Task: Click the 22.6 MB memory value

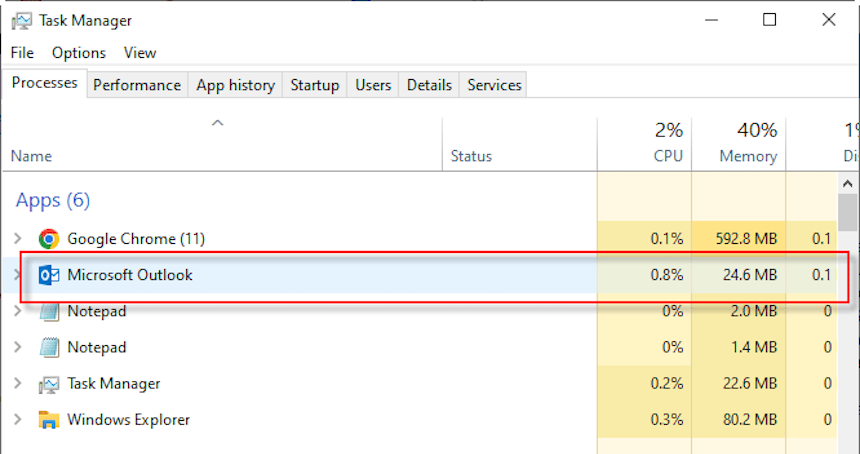Action: (750, 384)
